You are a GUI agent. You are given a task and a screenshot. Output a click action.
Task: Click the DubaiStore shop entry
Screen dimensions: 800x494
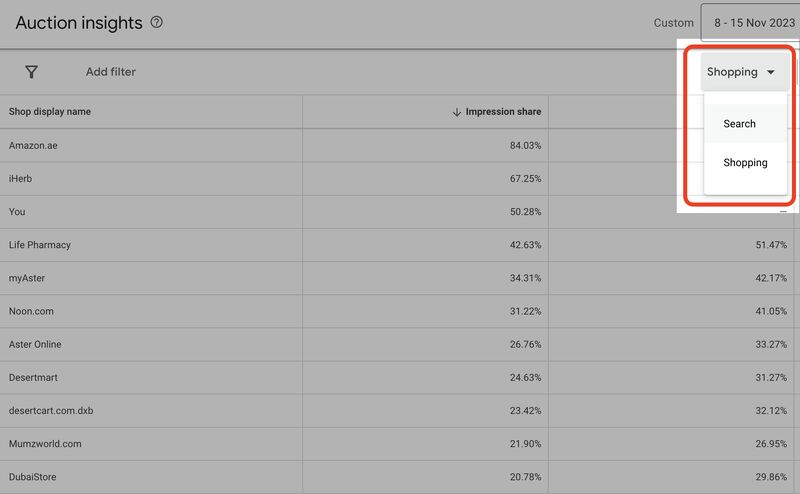pyautogui.click(x=32, y=477)
